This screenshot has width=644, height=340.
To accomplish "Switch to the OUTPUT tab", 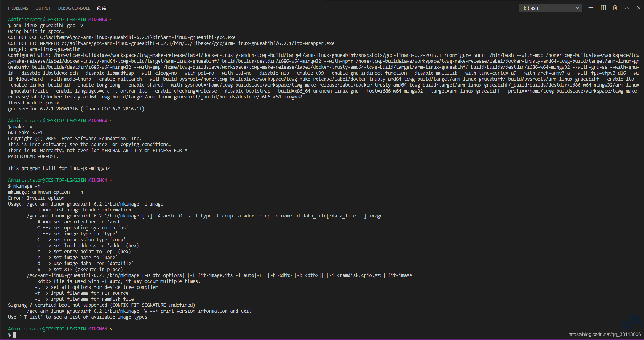I will 43,8.
